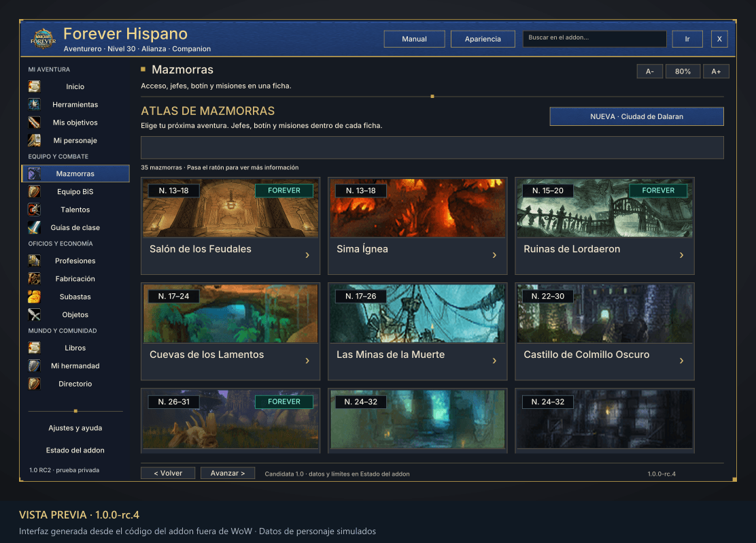Open the Talentos section

point(75,210)
